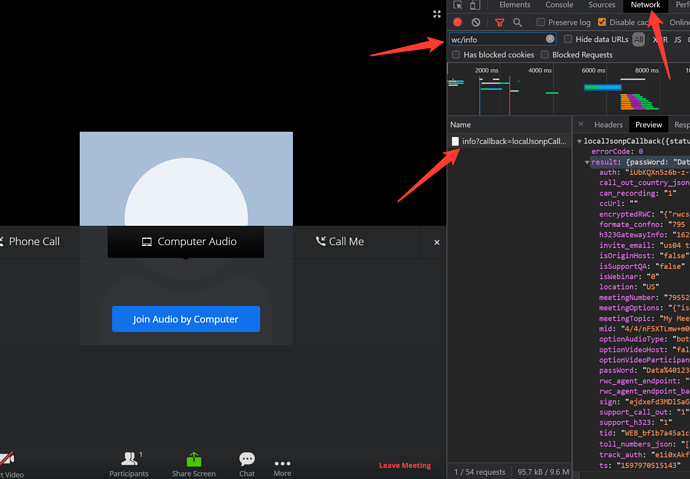Click the Join Audio by Computer button
Viewport: 690px width, 479px height.
click(186, 319)
